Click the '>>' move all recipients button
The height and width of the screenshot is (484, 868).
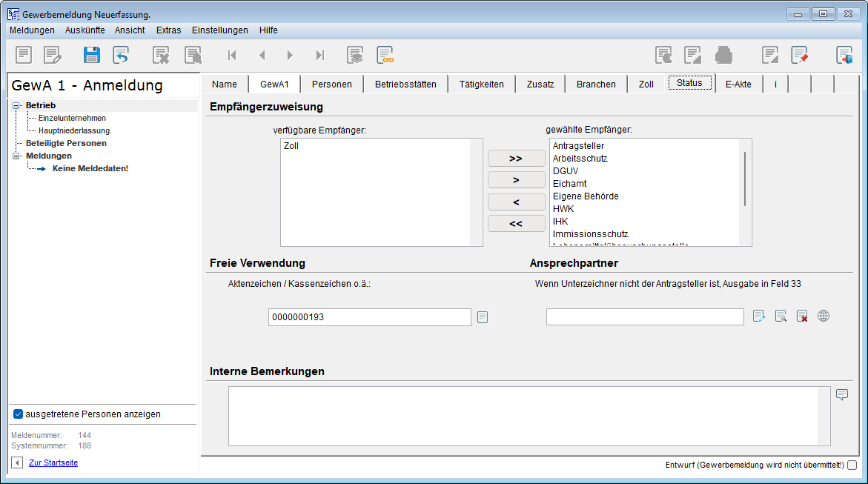pos(516,159)
